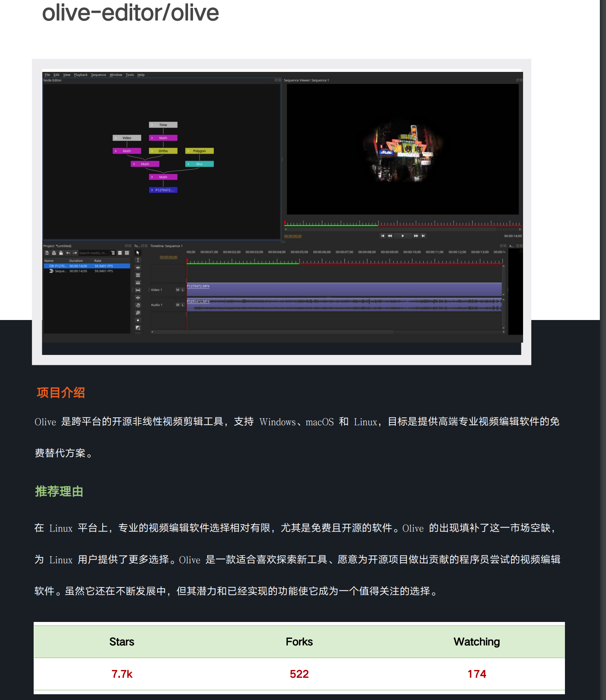Click the rewind button in the viewer

(390, 236)
